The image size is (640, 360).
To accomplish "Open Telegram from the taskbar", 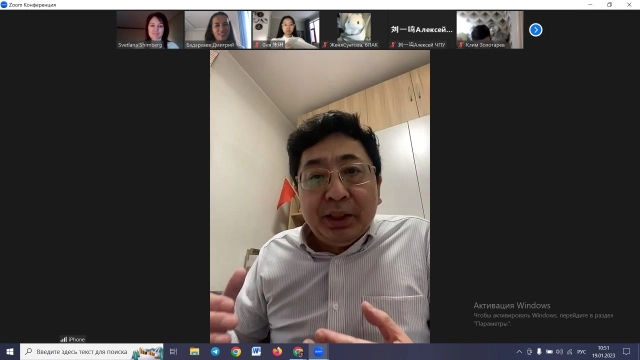I will 215,351.
